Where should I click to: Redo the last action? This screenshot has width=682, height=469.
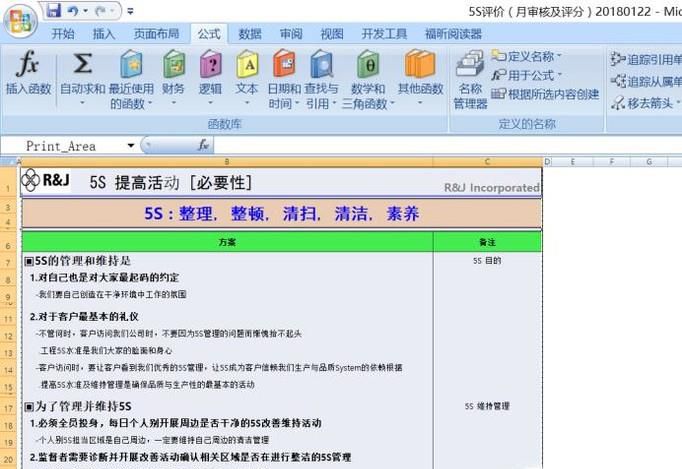click(101, 10)
